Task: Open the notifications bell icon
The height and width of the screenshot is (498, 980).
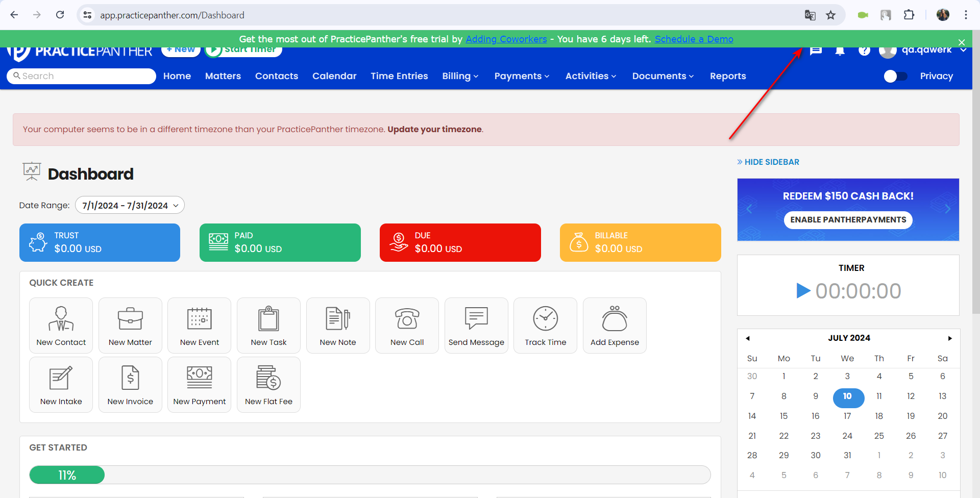Action: pos(840,51)
